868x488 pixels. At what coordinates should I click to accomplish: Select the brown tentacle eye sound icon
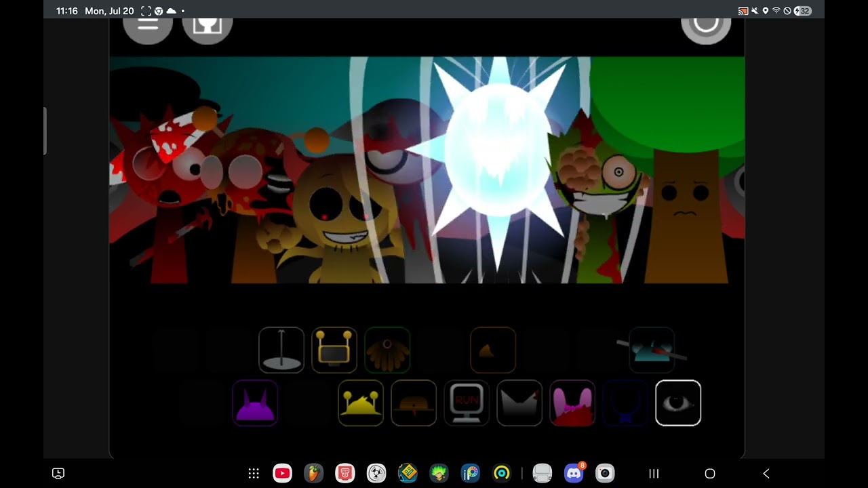(x=387, y=350)
